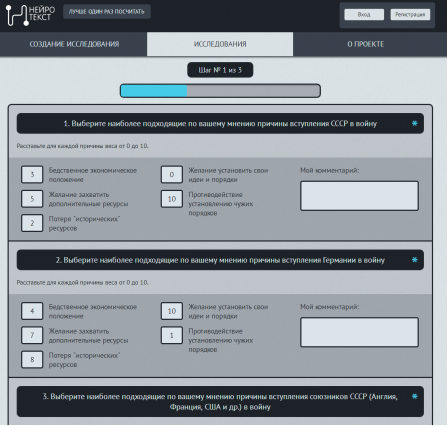
Task: Click the blue asterisk on question 2
Action: coord(414,260)
